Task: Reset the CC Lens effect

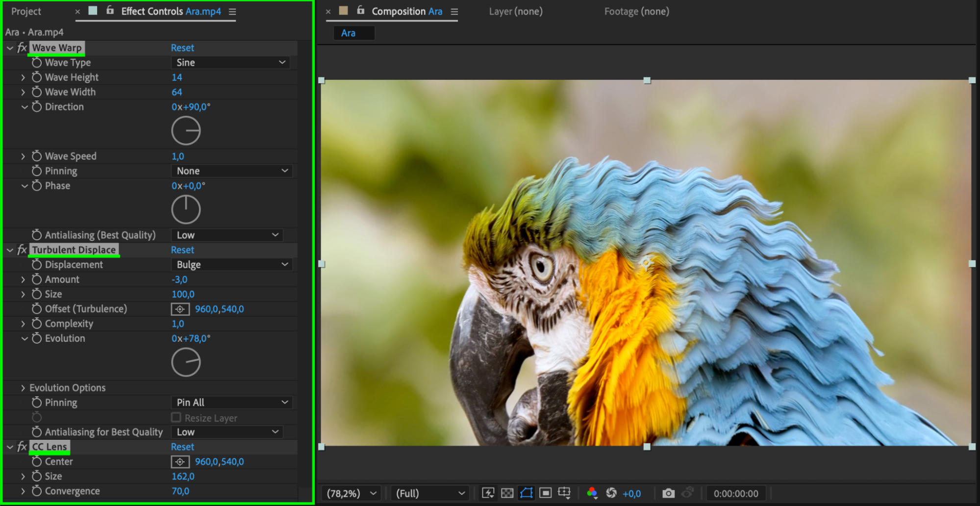Action: [x=182, y=447]
